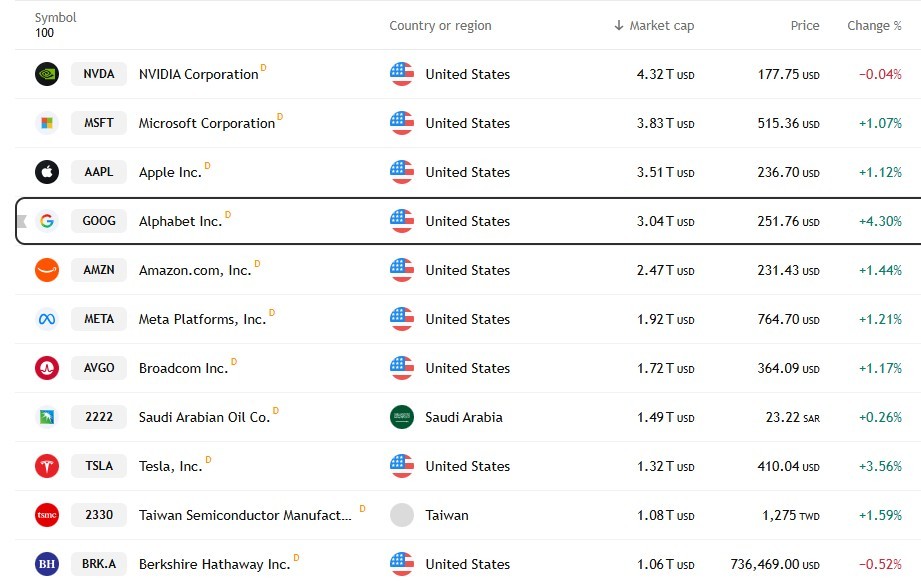The image size is (921, 586).
Task: Click the Microsoft logo icon
Action: click(47, 123)
